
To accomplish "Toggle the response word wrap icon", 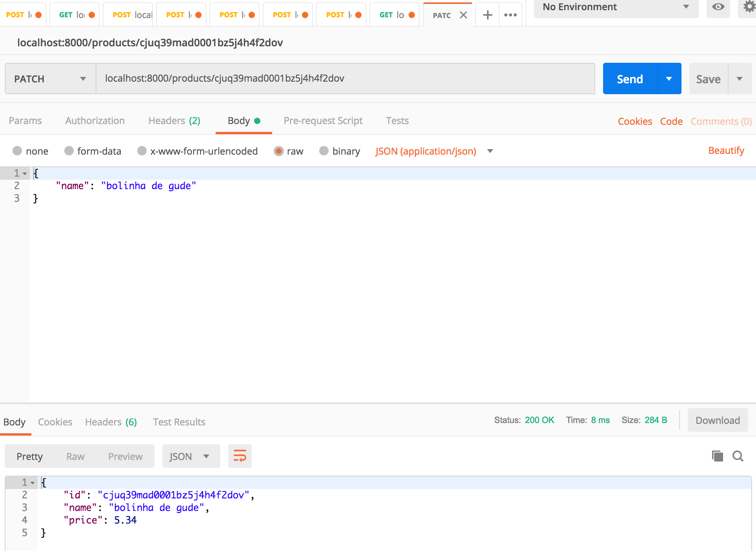I will 240,456.
